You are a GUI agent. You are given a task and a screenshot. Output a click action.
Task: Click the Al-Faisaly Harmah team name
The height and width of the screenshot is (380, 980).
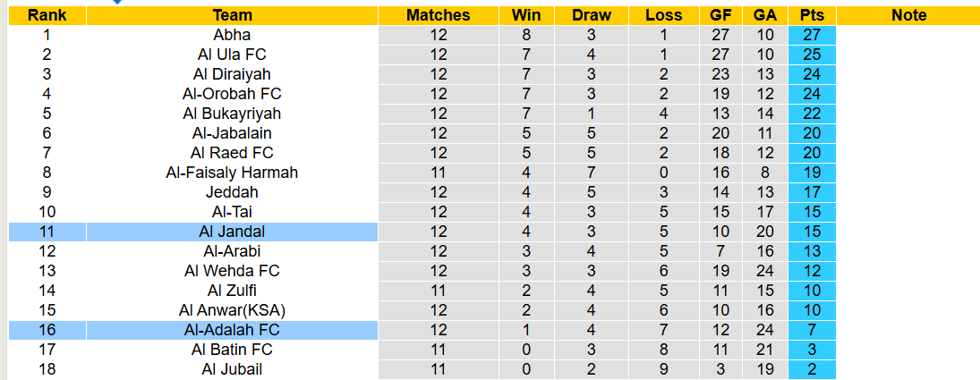232,173
